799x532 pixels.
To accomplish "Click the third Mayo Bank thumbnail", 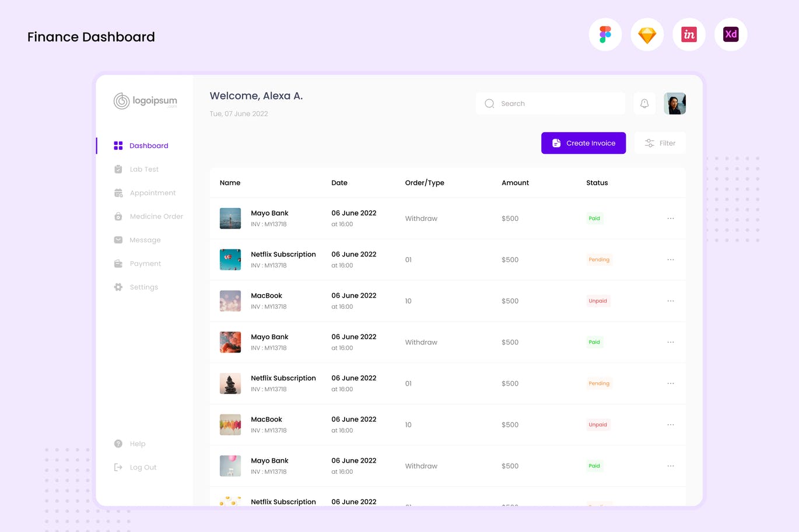I will tap(230, 466).
